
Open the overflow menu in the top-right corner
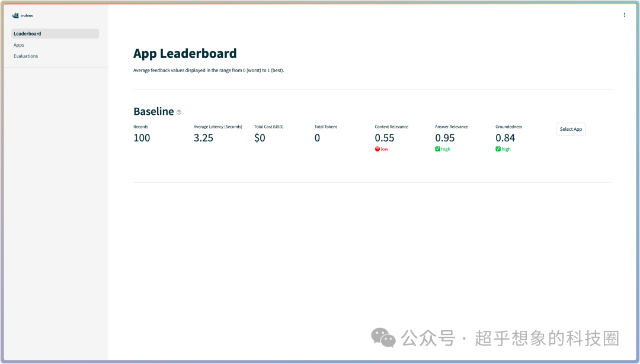coord(624,15)
